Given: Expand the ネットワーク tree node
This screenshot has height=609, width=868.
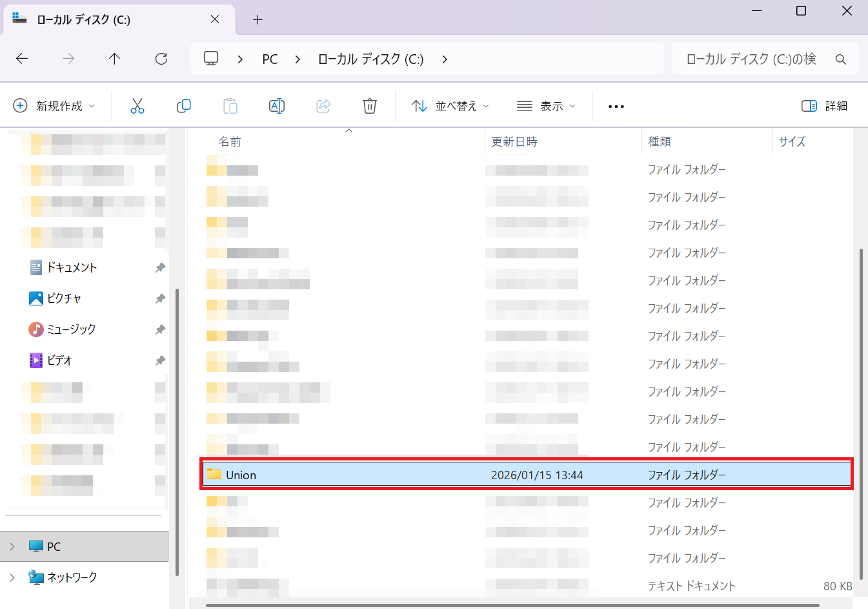Looking at the screenshot, I should tap(12, 577).
